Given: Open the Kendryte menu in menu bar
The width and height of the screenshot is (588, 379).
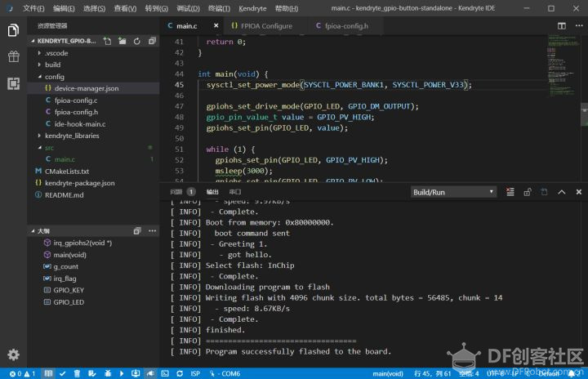Looking at the screenshot, I should point(252,8).
